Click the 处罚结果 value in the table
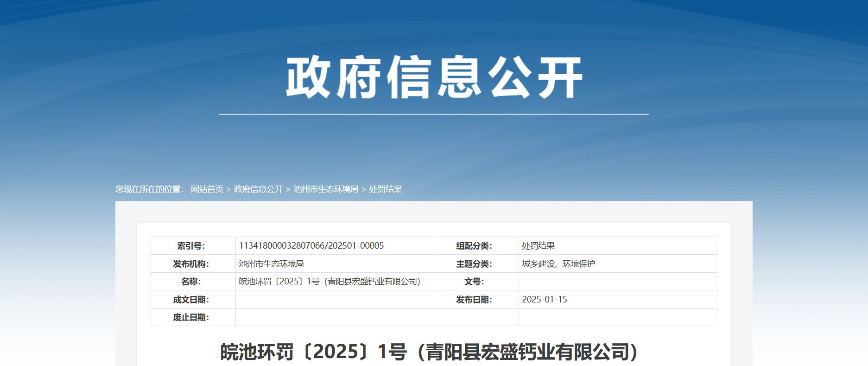The height and width of the screenshot is (366, 868). (x=539, y=246)
